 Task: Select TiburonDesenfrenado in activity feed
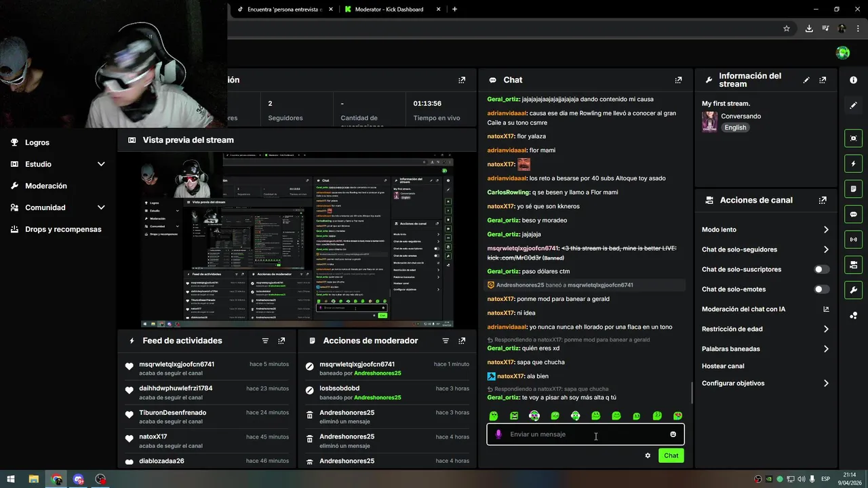(172, 413)
